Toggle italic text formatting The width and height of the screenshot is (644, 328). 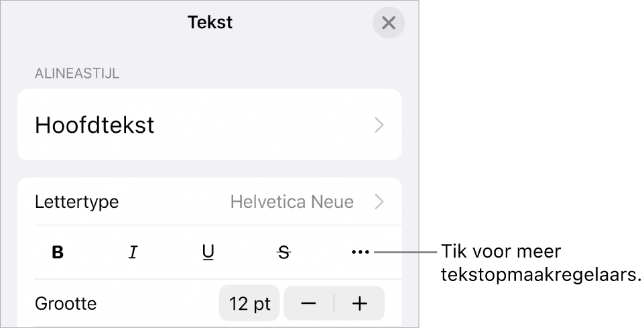(133, 252)
